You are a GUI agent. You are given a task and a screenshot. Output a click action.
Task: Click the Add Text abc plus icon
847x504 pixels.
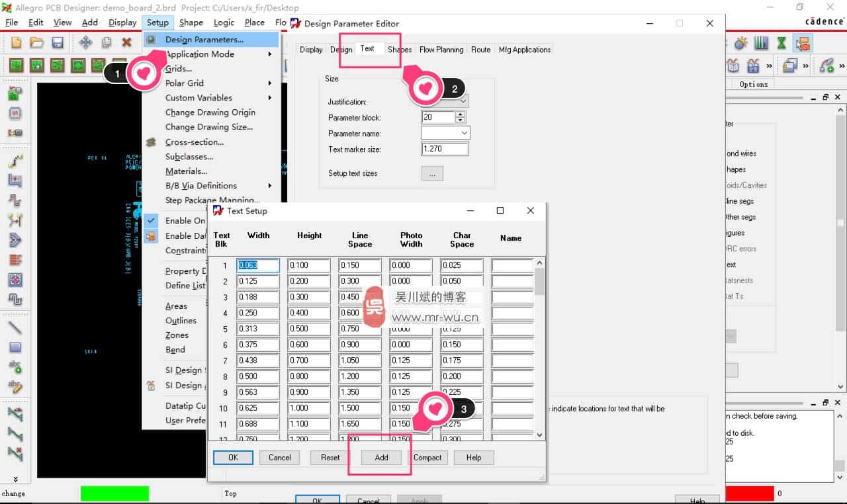[15, 367]
